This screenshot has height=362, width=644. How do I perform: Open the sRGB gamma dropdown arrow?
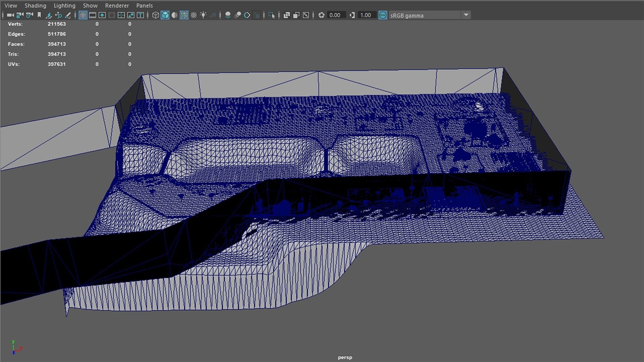coord(466,15)
